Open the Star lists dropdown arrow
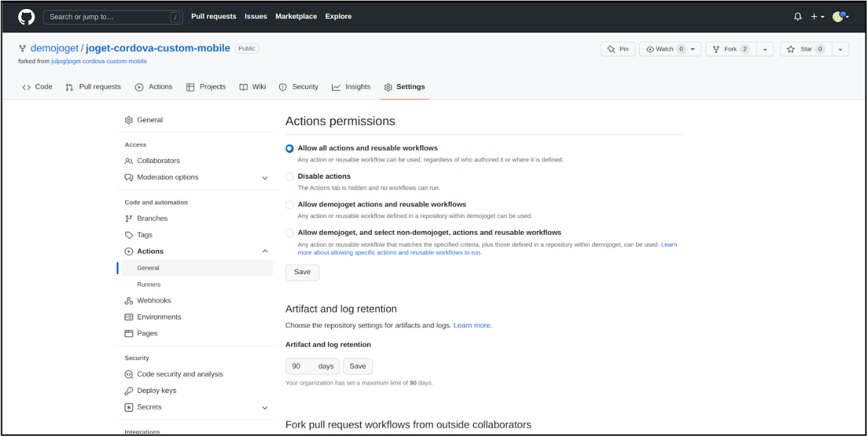This screenshot has width=868, height=437. click(840, 49)
